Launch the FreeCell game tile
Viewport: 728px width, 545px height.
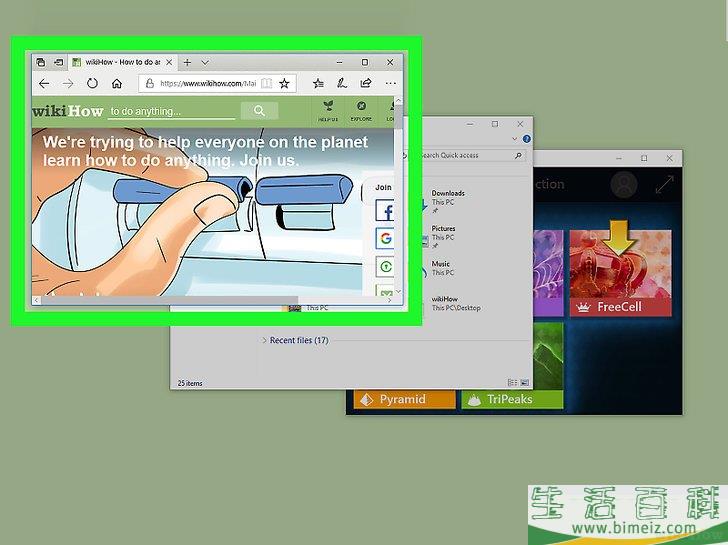(620, 272)
